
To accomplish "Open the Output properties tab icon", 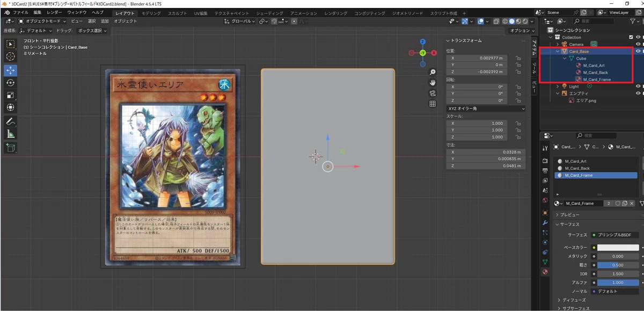I will coord(545,171).
